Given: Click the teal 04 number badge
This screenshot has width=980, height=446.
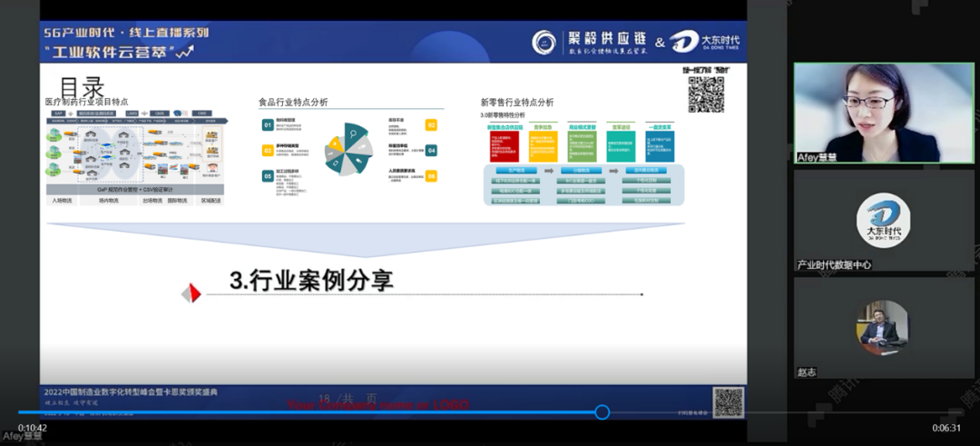Looking at the screenshot, I should coord(431,150).
